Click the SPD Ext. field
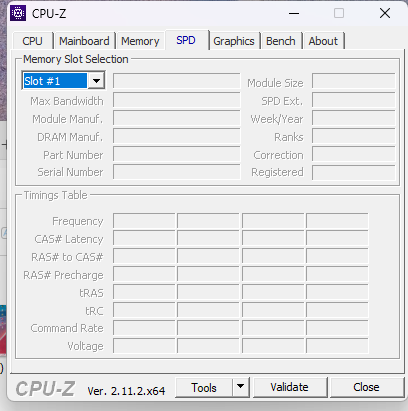The height and width of the screenshot is (411, 408). [354, 100]
